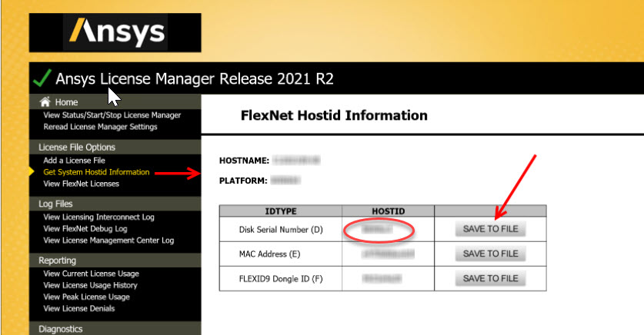Open View License Denials report
This screenshot has height=335, width=644.
pyautogui.click(x=78, y=308)
